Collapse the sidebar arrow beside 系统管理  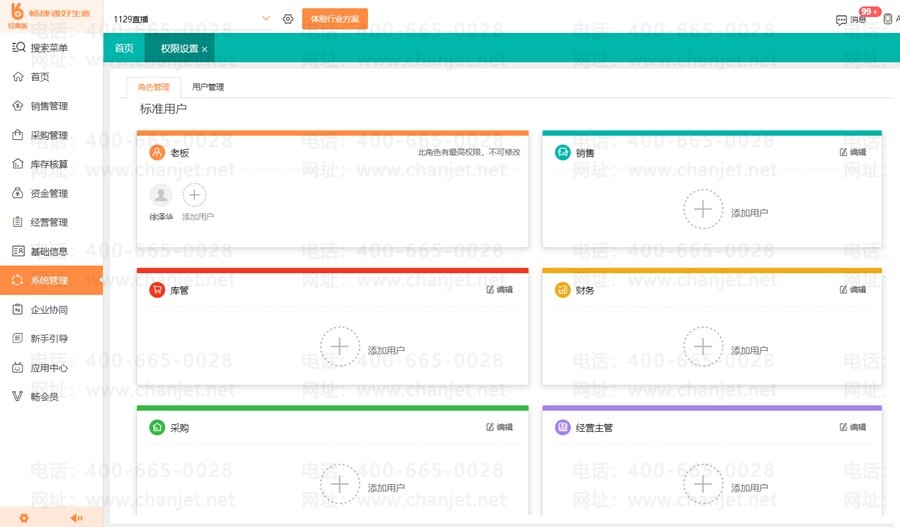coord(100,280)
